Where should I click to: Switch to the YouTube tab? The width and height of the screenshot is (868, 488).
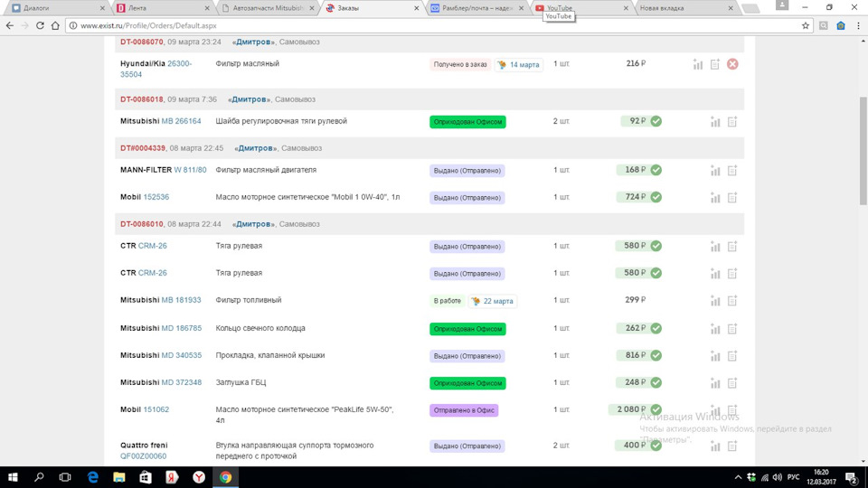[x=580, y=8]
